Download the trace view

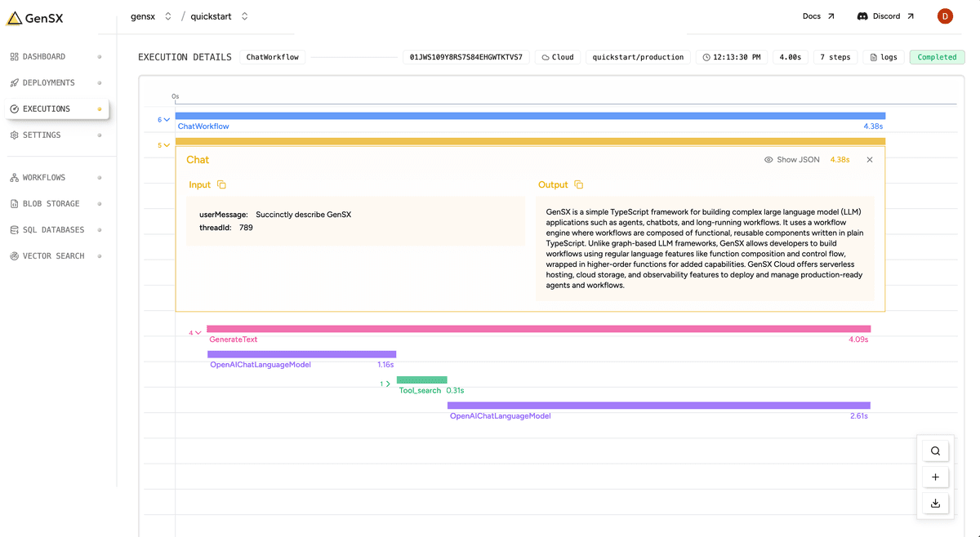(935, 504)
